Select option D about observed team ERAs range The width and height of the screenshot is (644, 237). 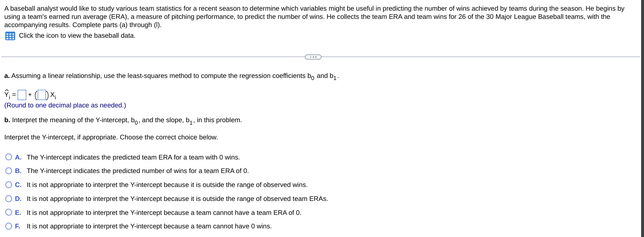pyautogui.click(x=8, y=198)
